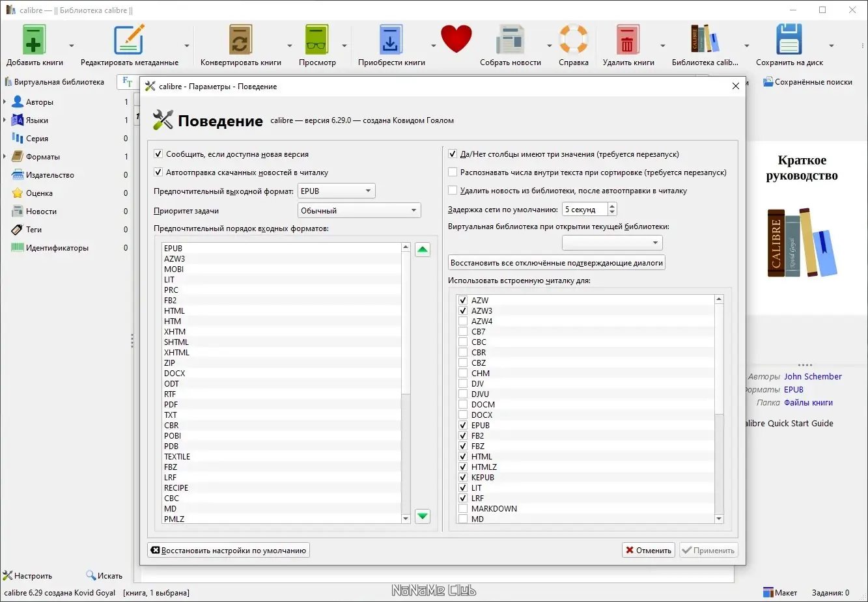Increase the network timeout with up arrow
The height and width of the screenshot is (602, 868).
(x=612, y=206)
